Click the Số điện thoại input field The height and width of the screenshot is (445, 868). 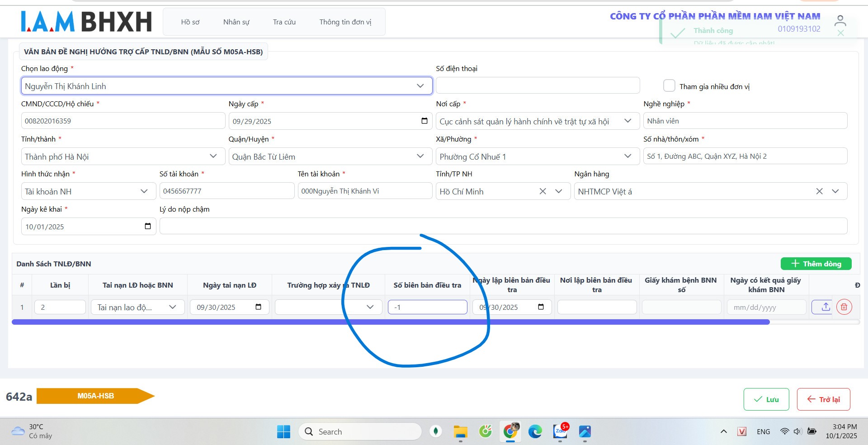tap(538, 85)
